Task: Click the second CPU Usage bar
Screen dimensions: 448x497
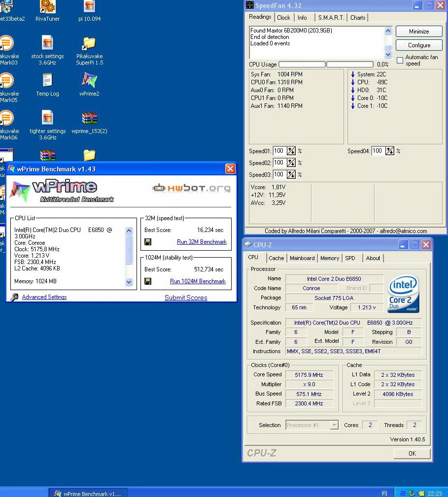Action: pyautogui.click(x=350, y=65)
